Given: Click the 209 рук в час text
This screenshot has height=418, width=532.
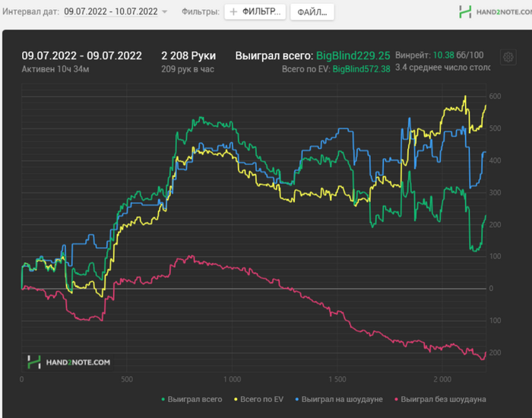Looking at the screenshot, I should pos(188,69).
